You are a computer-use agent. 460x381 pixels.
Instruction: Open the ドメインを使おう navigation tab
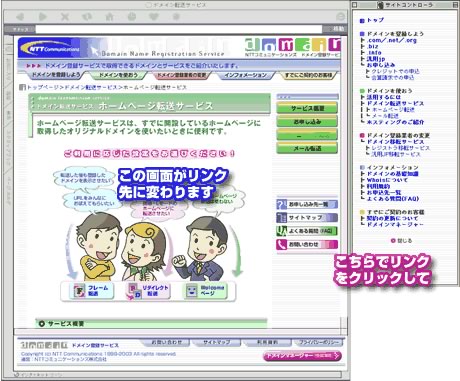(117, 76)
